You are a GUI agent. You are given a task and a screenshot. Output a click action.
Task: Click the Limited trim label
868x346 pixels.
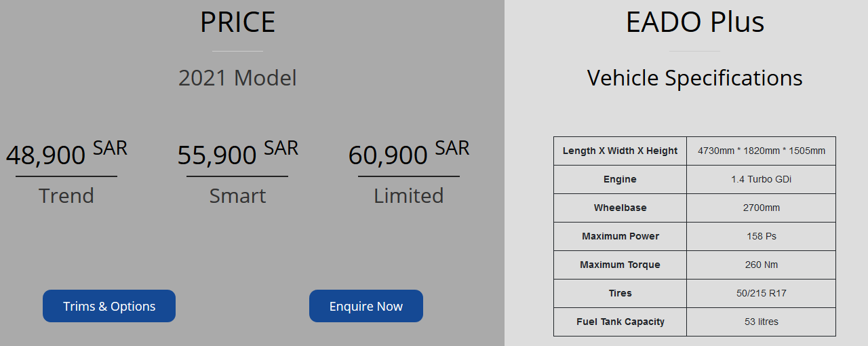(408, 195)
